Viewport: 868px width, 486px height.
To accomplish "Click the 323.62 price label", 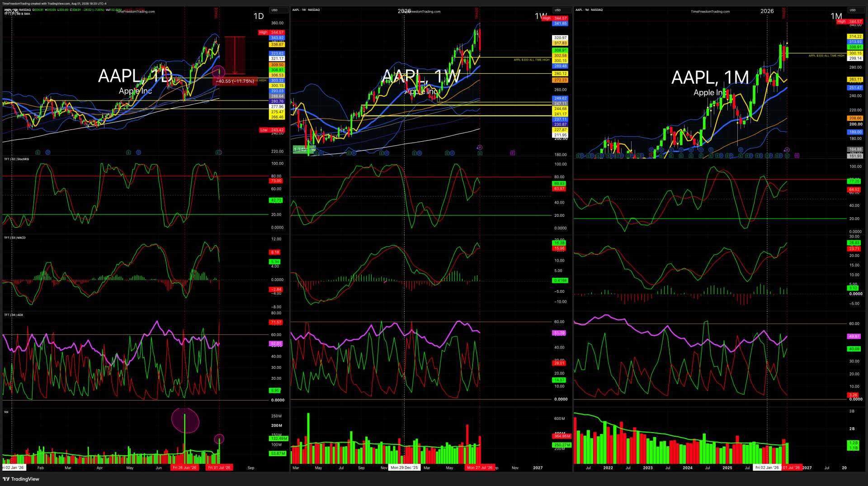I will pos(277,53).
